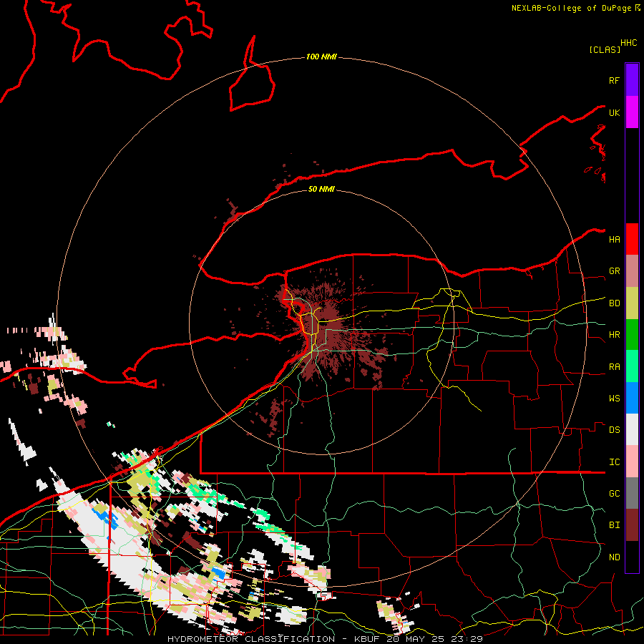644x644 pixels.
Task: Click the UK legend text label
Action: [x=614, y=112]
